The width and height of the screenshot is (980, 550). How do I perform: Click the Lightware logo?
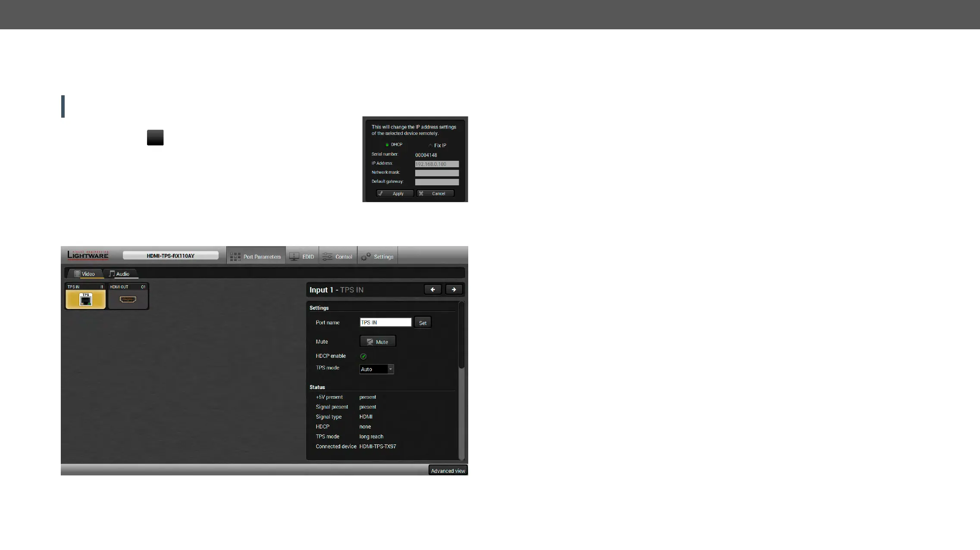tap(88, 255)
